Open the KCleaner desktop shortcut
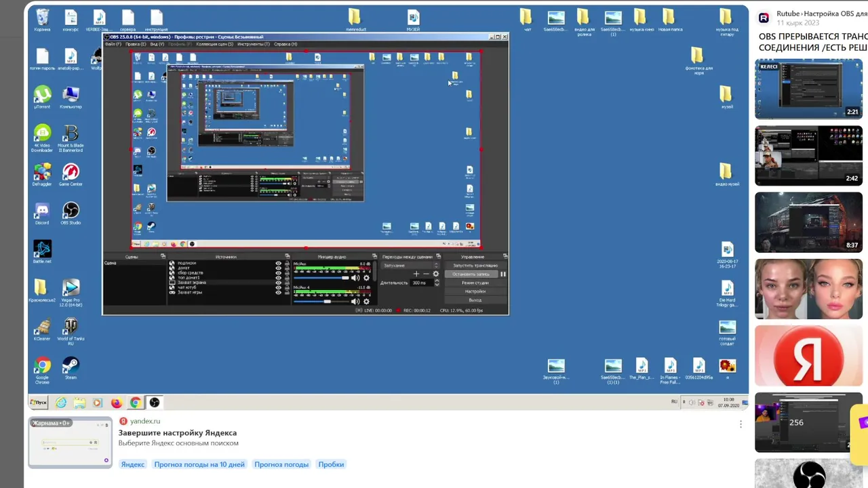868x488 pixels. tap(42, 329)
